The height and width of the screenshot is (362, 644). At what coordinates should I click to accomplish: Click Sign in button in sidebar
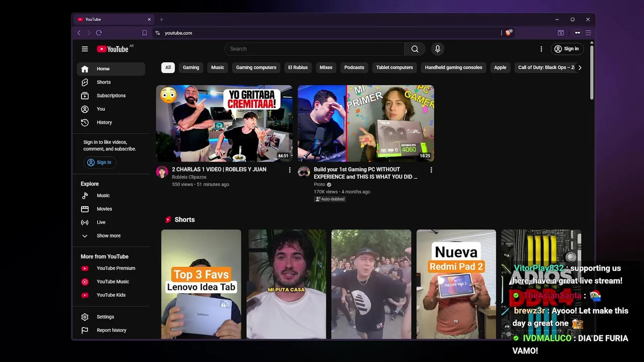pyautogui.click(x=99, y=162)
